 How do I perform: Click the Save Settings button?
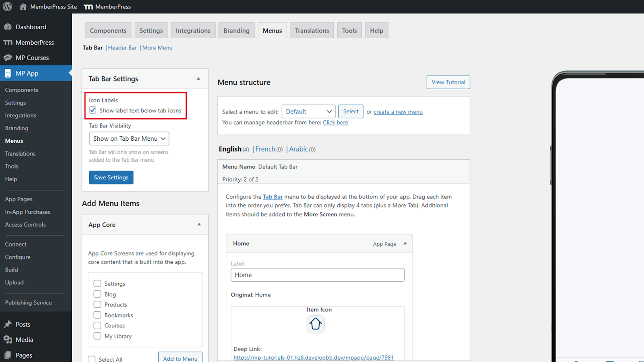[111, 177]
